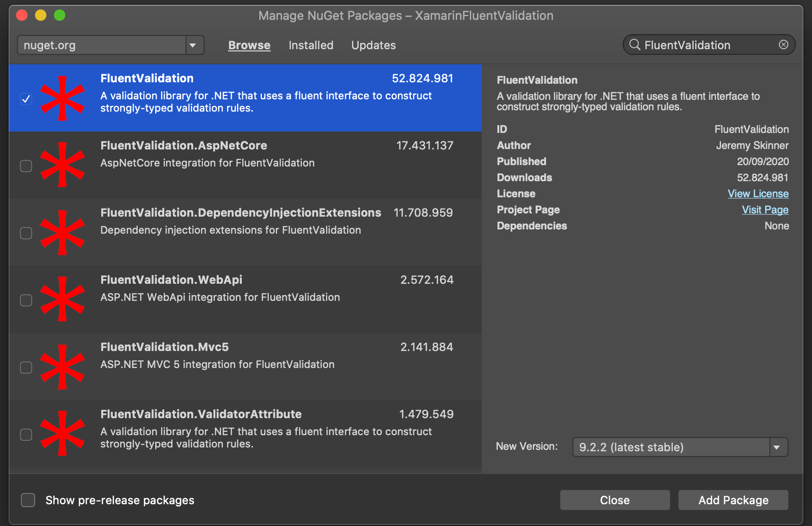Click the FluentValidation.ValidatorAttribute package icon
The height and width of the screenshot is (526, 812).
[x=62, y=433]
